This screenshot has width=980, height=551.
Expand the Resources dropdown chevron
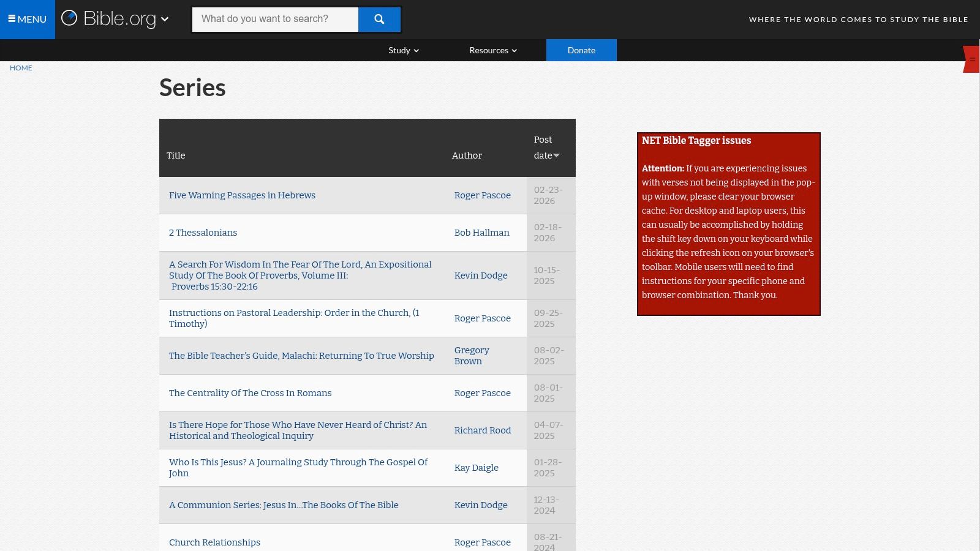point(514,51)
